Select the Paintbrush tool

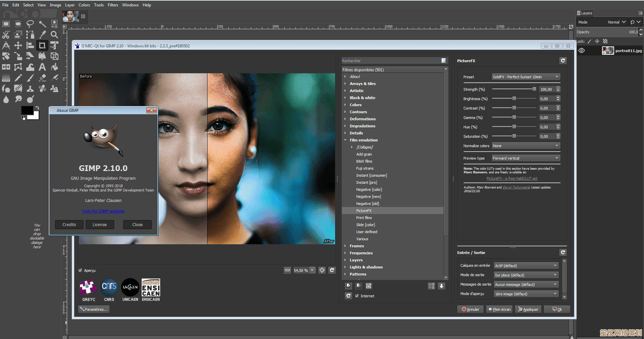tap(30, 78)
